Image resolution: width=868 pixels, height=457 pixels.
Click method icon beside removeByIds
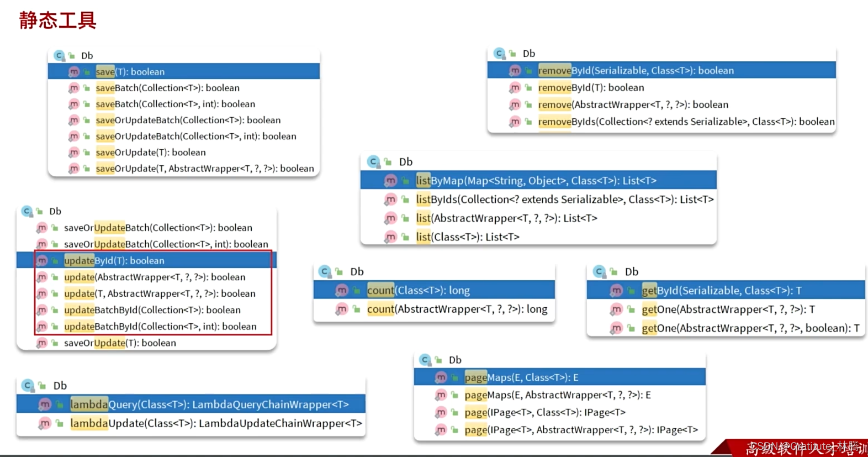[515, 122]
